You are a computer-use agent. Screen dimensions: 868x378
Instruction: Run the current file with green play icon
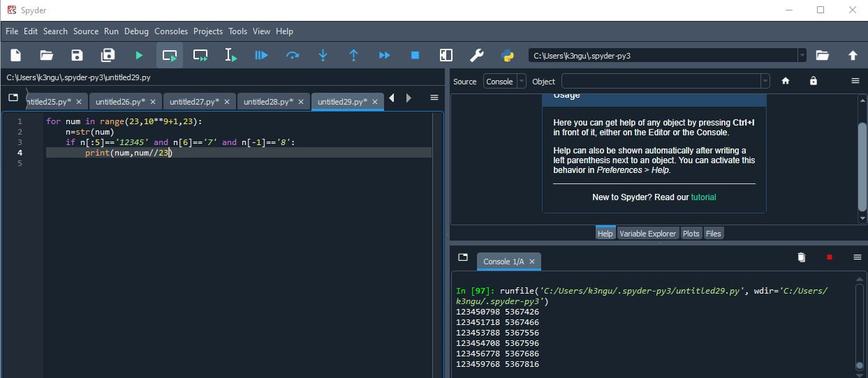click(x=139, y=55)
